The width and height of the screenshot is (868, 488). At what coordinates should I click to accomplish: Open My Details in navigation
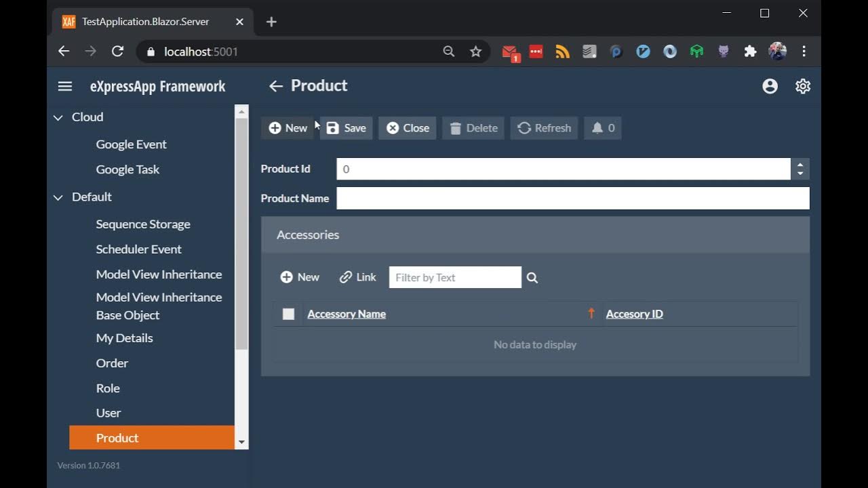point(125,338)
